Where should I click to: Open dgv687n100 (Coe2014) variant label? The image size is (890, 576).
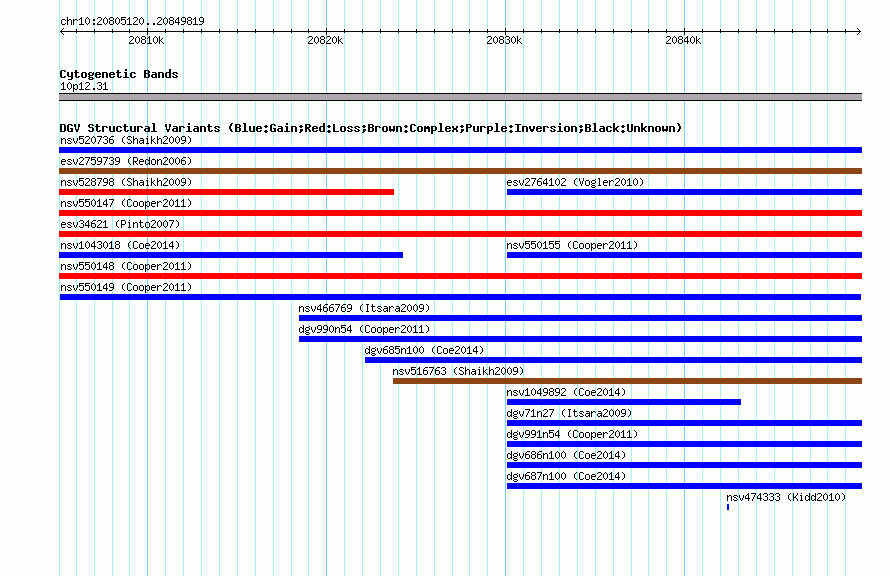(566, 476)
